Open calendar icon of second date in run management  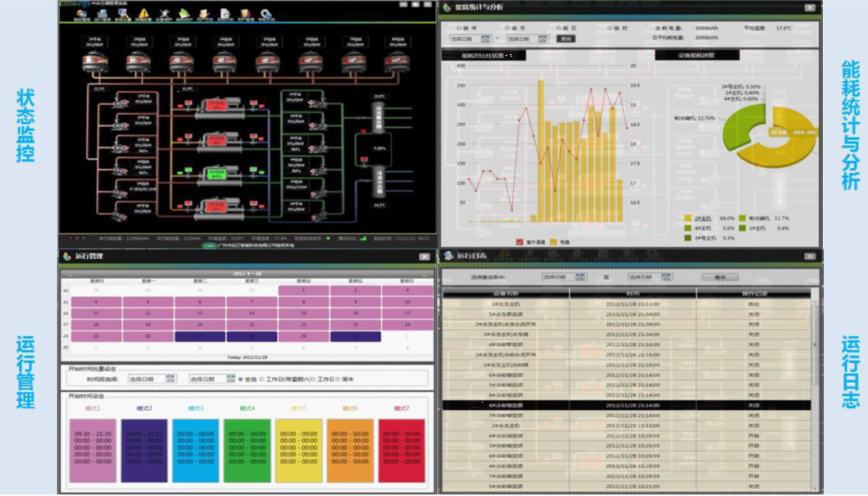pos(230,380)
